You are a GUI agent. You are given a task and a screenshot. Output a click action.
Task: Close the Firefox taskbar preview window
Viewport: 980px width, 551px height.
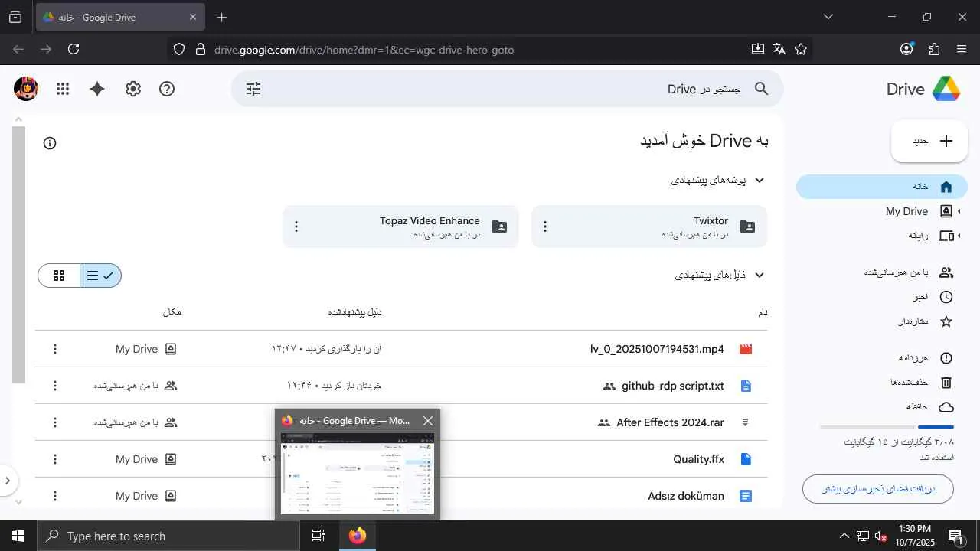click(428, 421)
